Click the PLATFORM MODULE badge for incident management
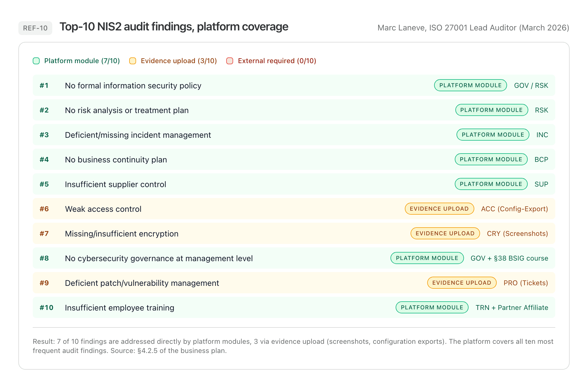This screenshot has height=388, width=588. coord(493,135)
